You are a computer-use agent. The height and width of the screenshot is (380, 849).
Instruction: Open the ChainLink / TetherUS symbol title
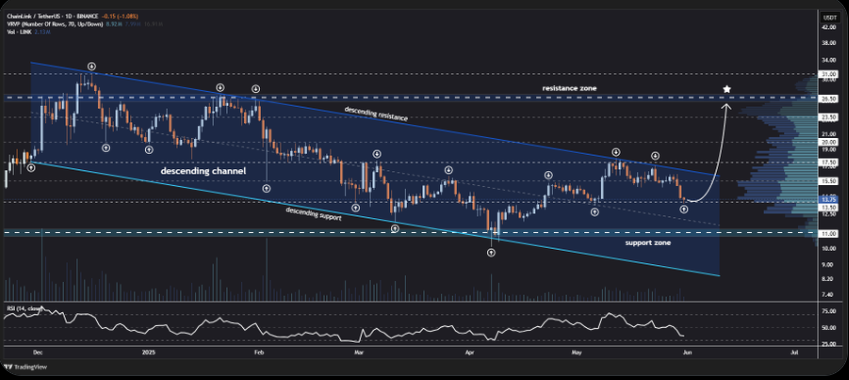[x=52, y=17]
